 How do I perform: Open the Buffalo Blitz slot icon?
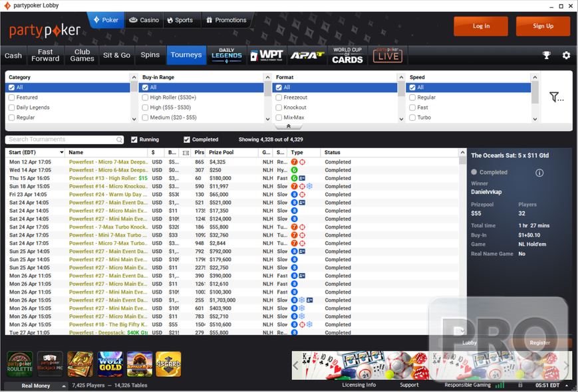coord(140,364)
